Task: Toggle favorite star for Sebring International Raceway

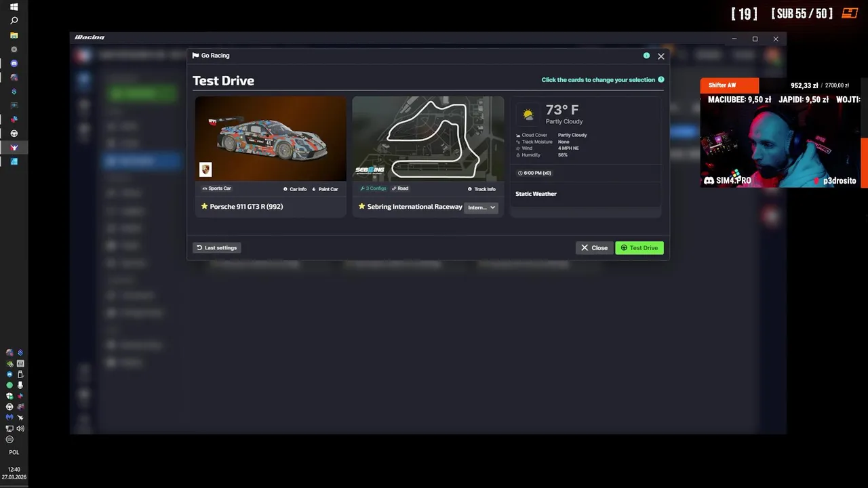Action: click(361, 207)
